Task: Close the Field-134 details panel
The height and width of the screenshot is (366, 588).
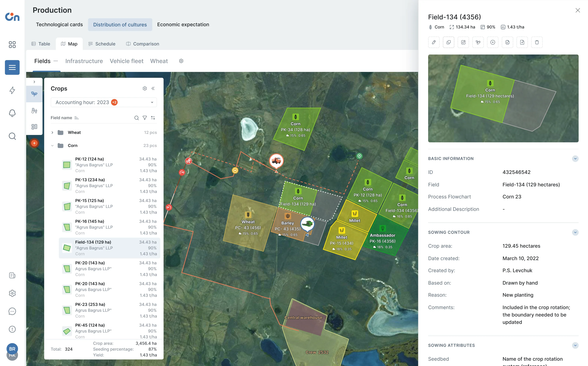Action: pos(578,10)
